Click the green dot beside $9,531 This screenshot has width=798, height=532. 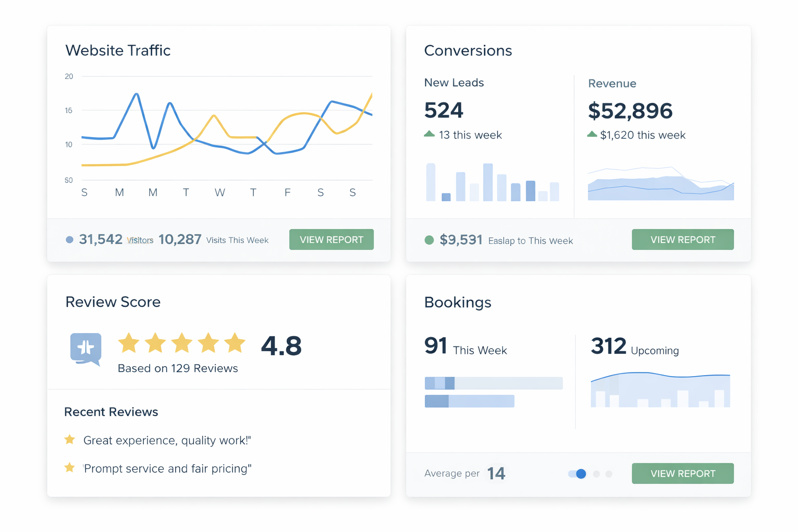point(429,240)
